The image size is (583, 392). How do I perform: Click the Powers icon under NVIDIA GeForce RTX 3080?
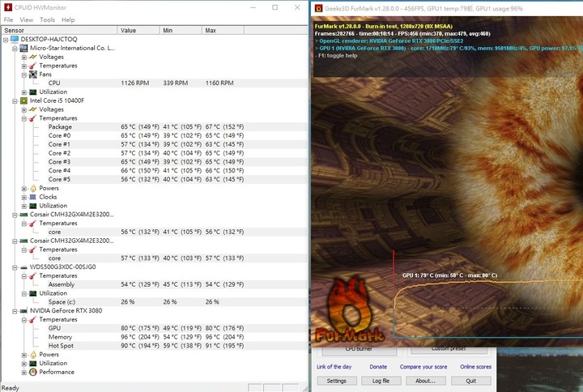point(33,355)
